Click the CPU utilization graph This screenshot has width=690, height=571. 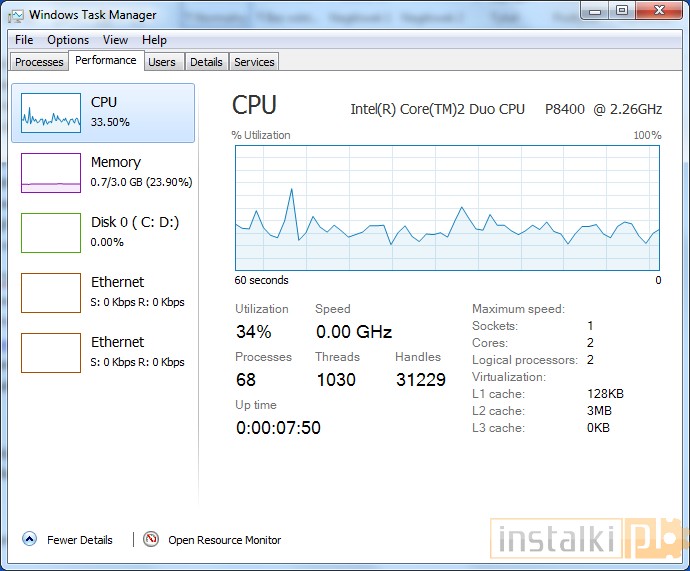[447, 208]
